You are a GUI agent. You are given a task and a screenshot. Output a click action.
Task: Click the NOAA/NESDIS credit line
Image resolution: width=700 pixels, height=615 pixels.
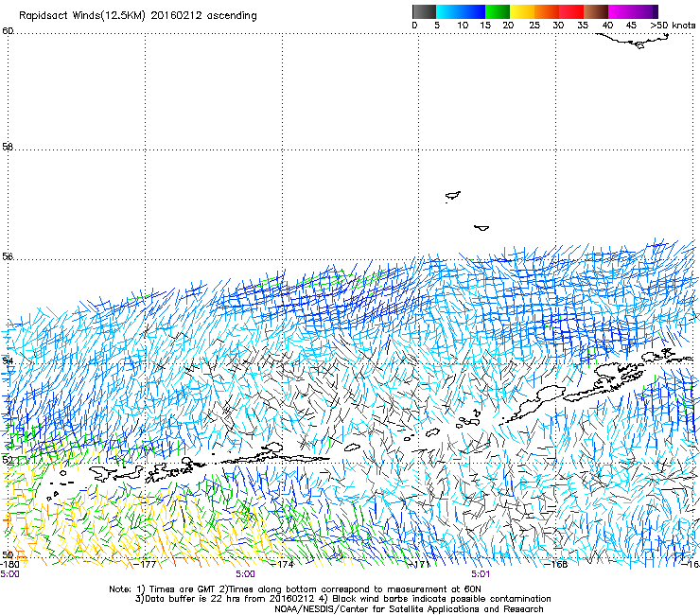(409, 609)
